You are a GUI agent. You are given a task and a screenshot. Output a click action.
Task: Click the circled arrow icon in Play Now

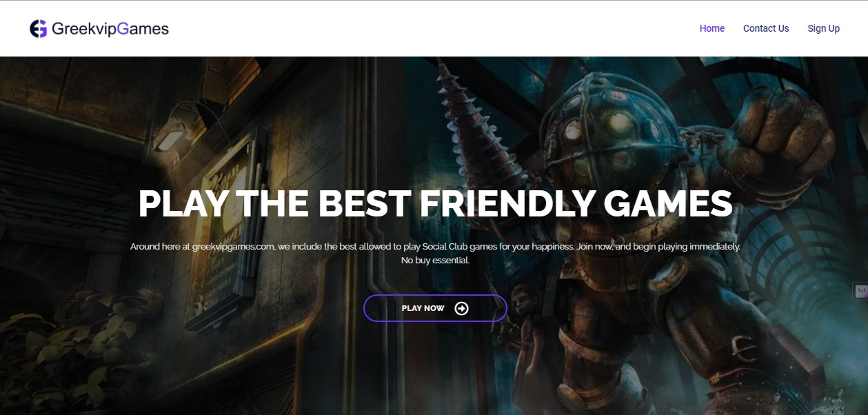[462, 308]
